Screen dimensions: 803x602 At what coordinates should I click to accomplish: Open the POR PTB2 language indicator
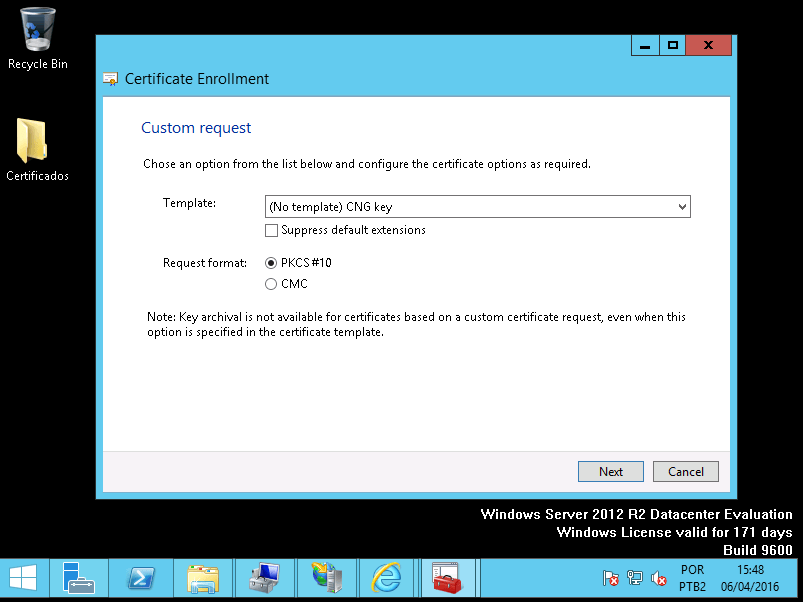point(692,578)
